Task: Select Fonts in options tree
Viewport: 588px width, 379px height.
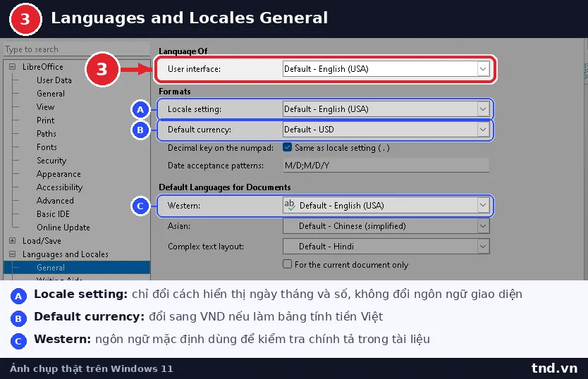Action: pos(47,147)
